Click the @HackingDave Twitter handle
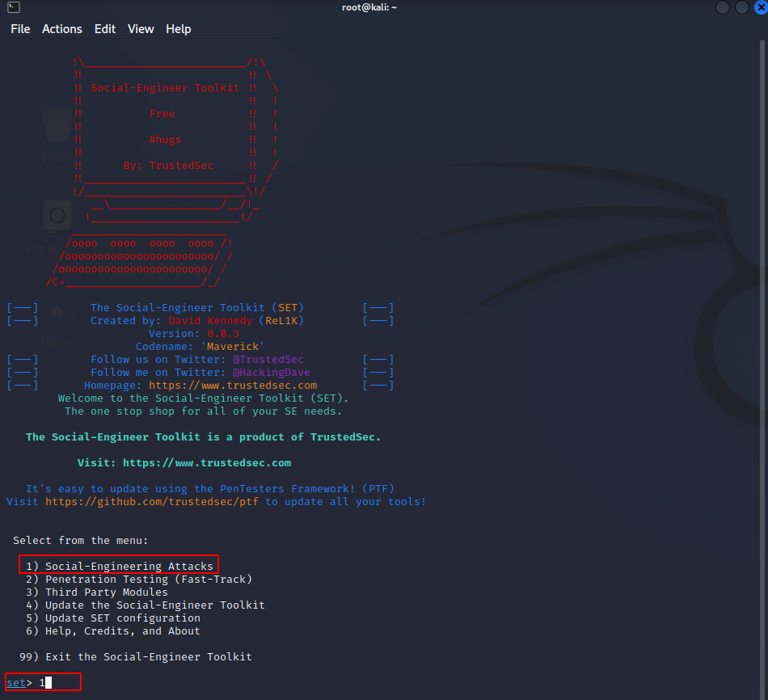This screenshot has height=700, width=768. pyautogui.click(x=271, y=373)
